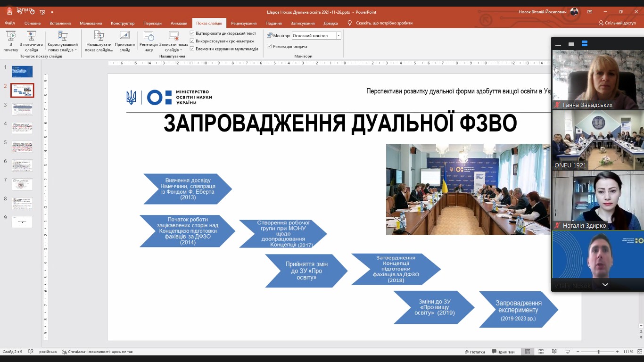Screen dimensions: 644x362
Task: Click the zoom in plus button
Action: [618, 352]
